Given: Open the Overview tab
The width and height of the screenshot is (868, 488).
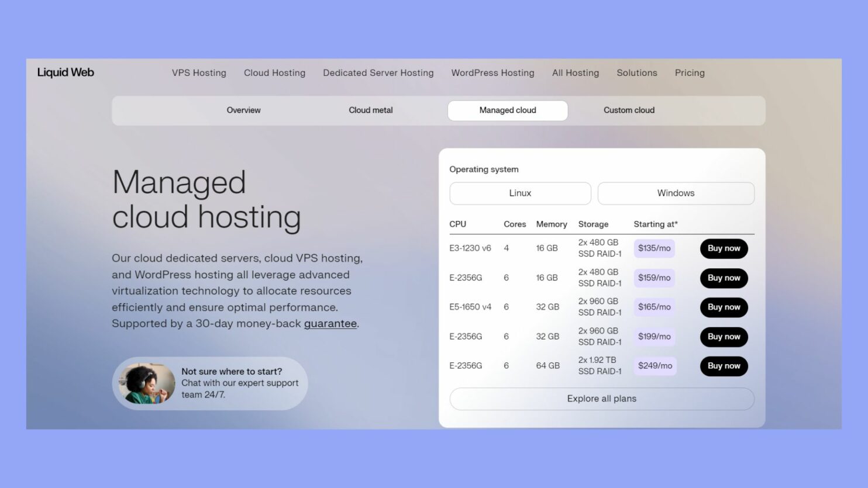Looking at the screenshot, I should coord(244,110).
